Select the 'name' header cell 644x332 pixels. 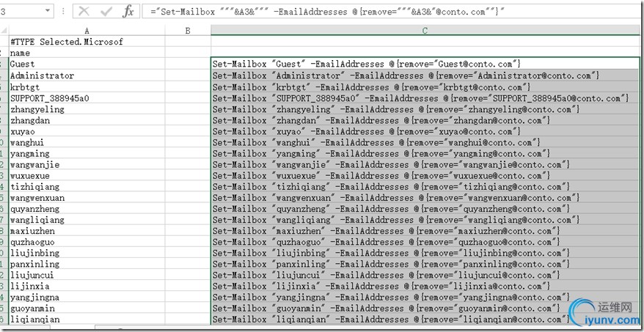(87, 53)
